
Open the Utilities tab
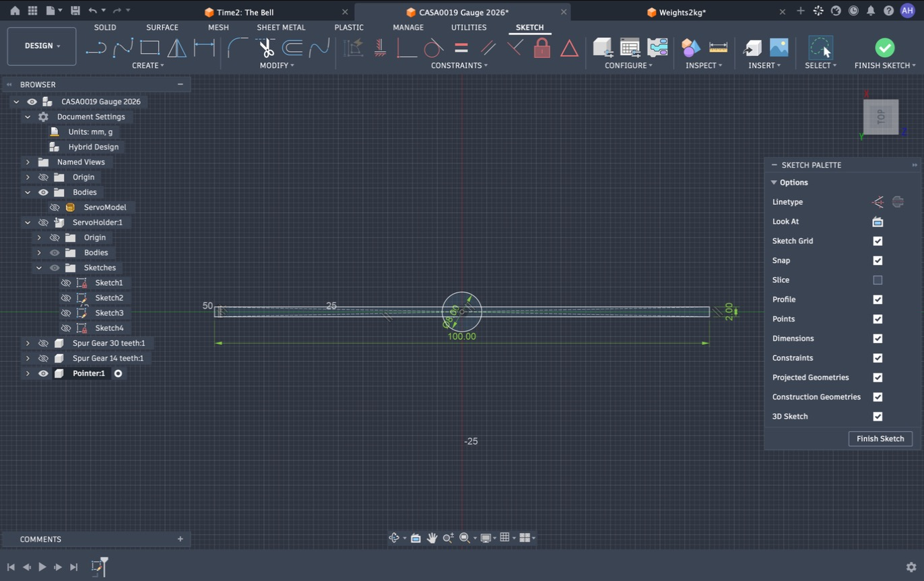[x=469, y=28]
